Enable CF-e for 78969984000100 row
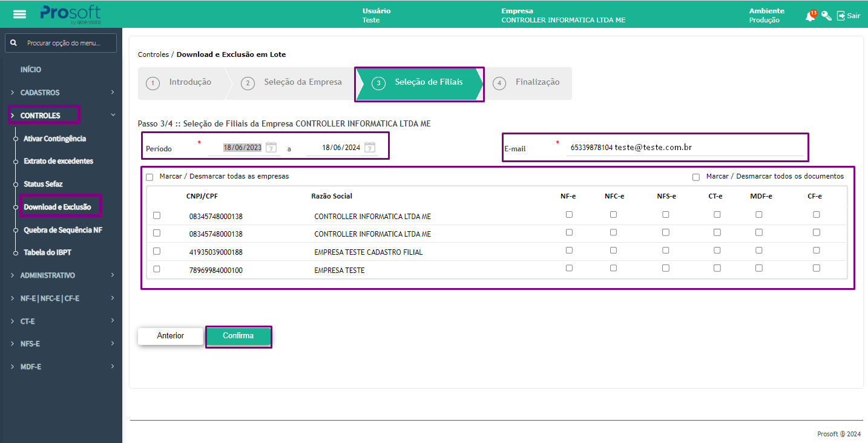Image resolution: width=868 pixels, height=443 pixels. (817, 267)
